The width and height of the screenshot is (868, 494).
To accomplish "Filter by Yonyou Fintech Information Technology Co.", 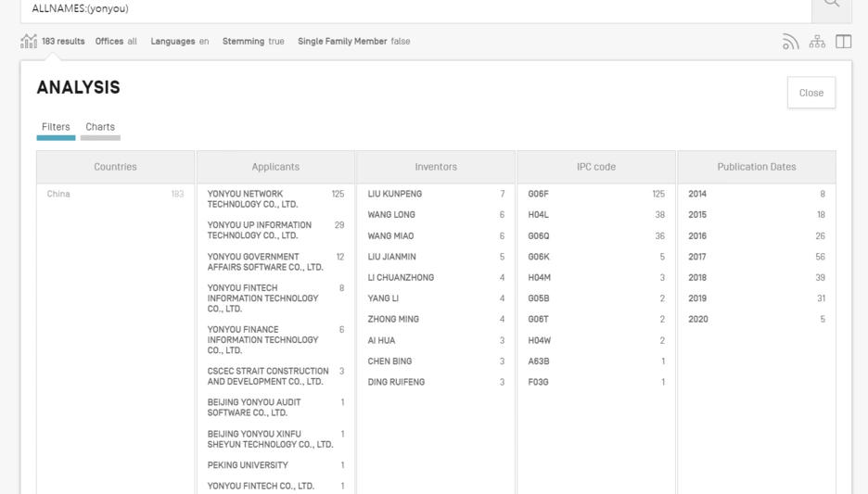I will click(x=275, y=298).
